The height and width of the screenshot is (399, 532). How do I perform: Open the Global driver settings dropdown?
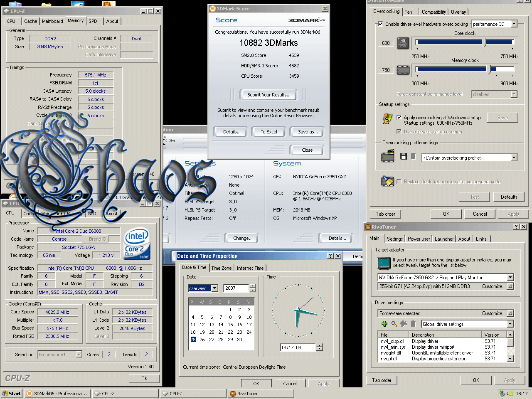pos(510,324)
